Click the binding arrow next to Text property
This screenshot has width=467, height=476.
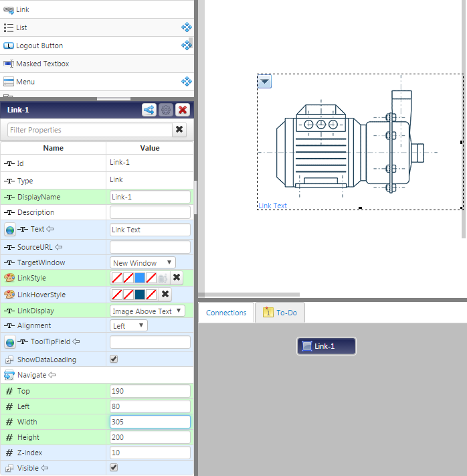click(x=50, y=229)
